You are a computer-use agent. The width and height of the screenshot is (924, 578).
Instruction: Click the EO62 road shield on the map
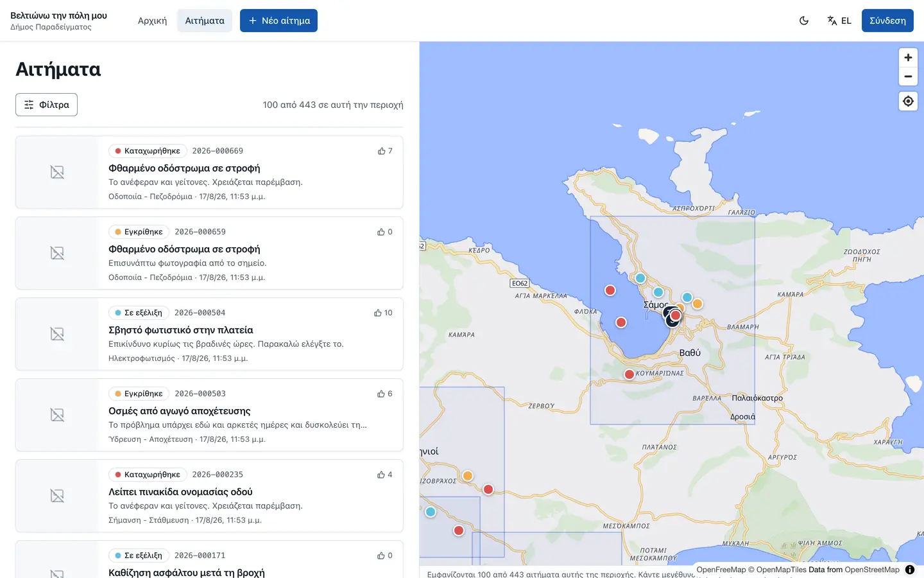coord(520,283)
